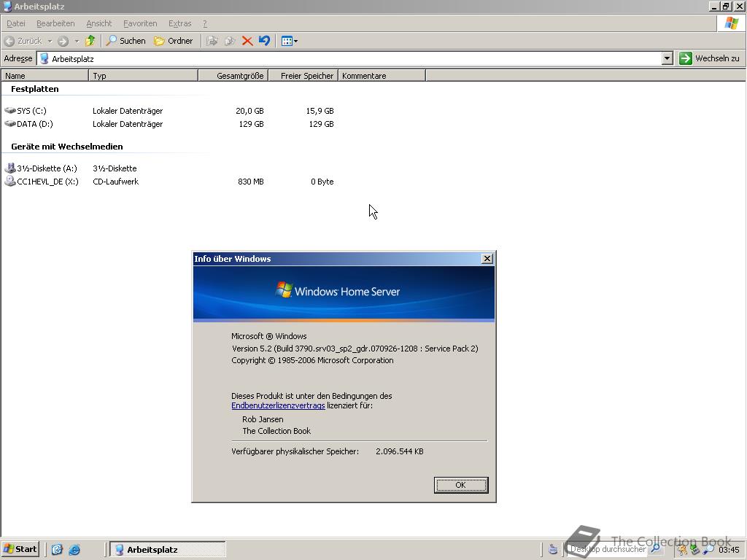Click OK in Info über Windows
The width and height of the screenshot is (747, 560).
pos(461,485)
